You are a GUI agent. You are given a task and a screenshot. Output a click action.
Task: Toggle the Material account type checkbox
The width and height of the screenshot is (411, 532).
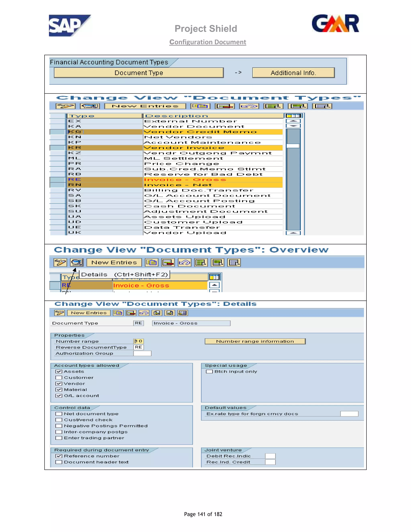click(59, 390)
